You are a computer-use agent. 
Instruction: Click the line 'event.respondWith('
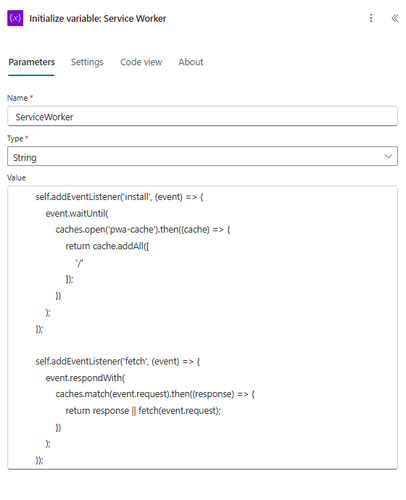tap(85, 378)
